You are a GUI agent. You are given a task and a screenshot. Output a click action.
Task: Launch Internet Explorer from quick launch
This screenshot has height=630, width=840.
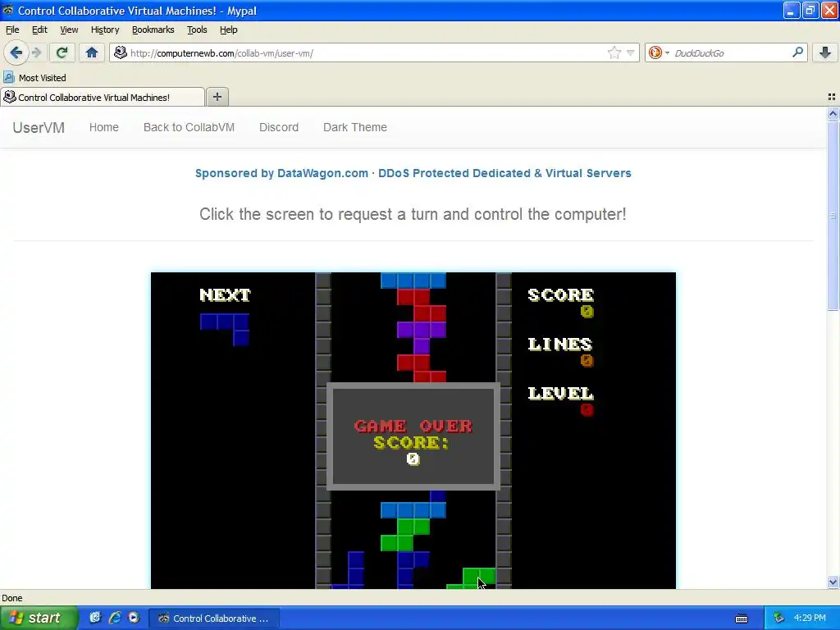click(114, 618)
